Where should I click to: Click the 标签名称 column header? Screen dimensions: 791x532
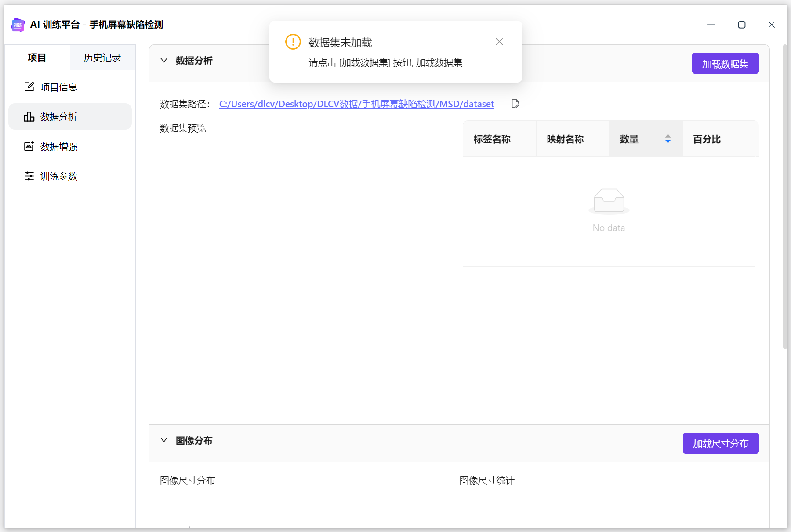coord(500,139)
